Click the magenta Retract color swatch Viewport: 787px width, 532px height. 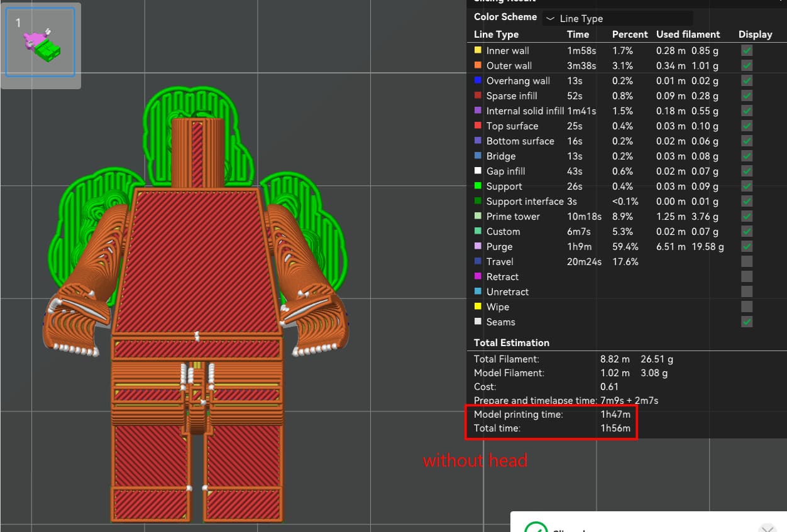[x=478, y=276]
